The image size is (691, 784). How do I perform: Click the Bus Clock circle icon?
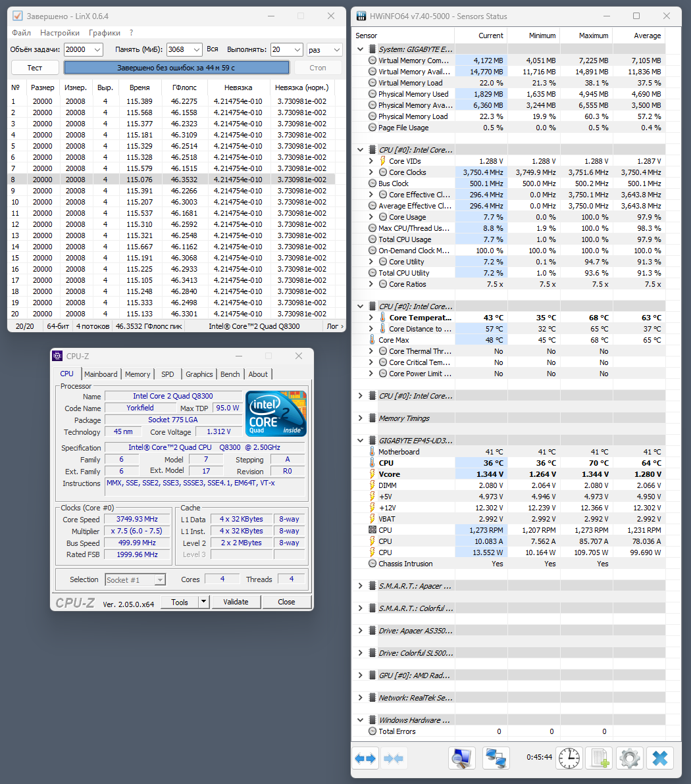tap(372, 184)
